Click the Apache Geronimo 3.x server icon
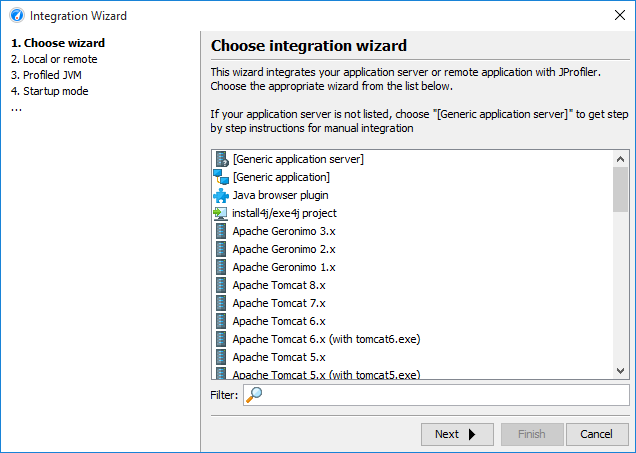Screen dimensions: 636x453 pos(221,231)
